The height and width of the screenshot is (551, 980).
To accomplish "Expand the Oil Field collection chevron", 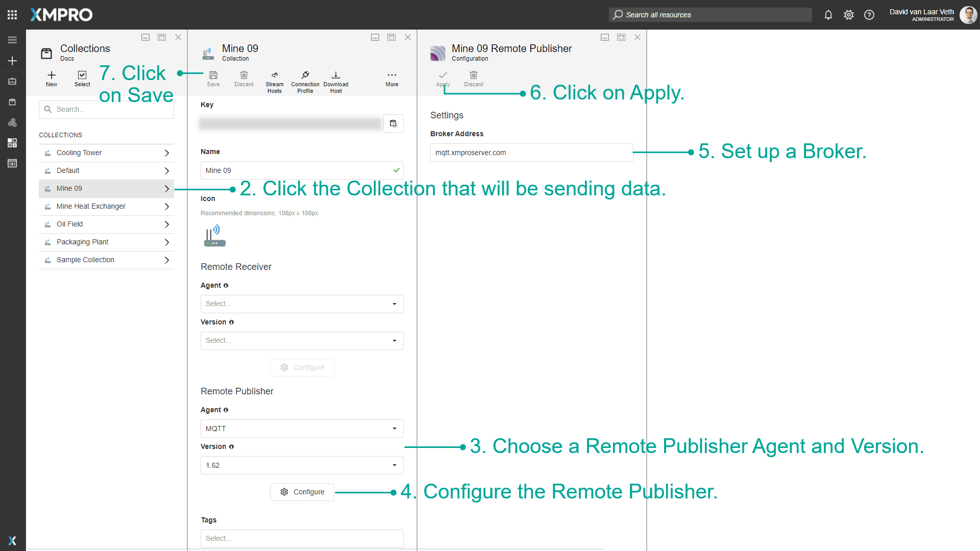I will tap(166, 224).
